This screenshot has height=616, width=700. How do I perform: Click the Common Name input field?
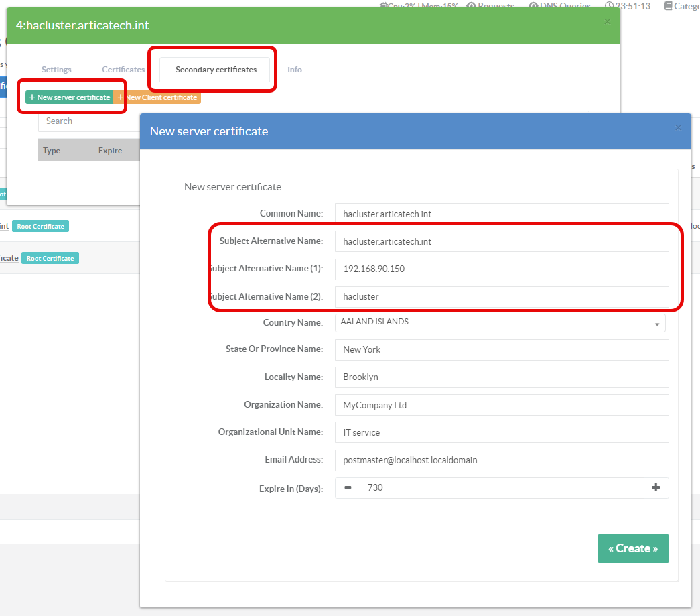[x=501, y=214]
